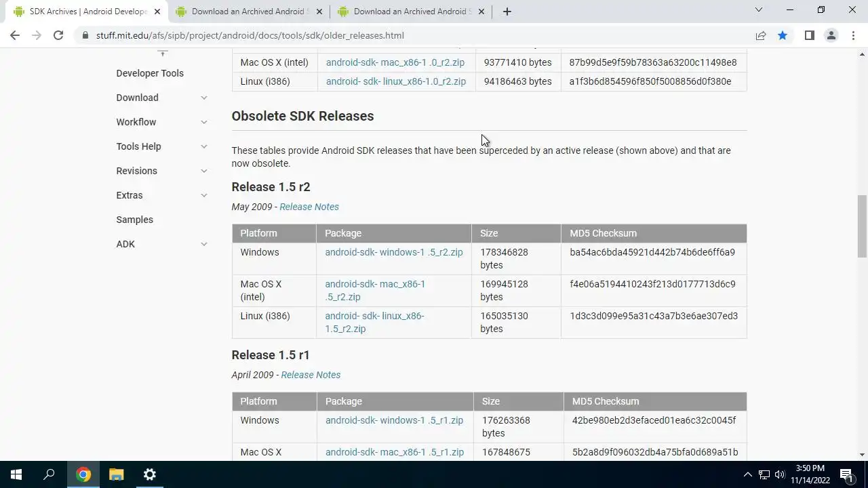Select size 178346828 bytes cell
This screenshot has height=488, width=868.
click(516, 258)
